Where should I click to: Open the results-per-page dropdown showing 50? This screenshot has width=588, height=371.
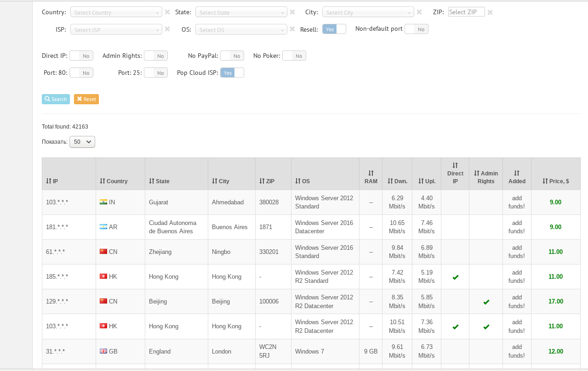click(82, 142)
